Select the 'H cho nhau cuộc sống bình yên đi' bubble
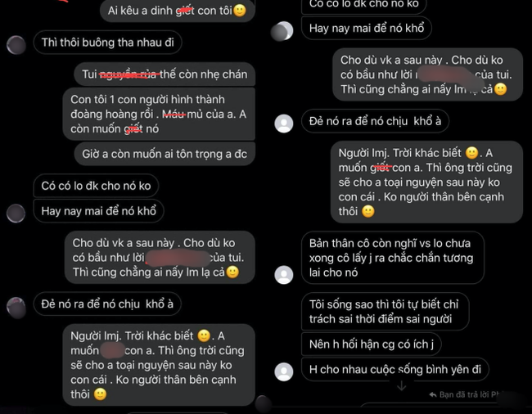The image size is (532, 414). pyautogui.click(x=395, y=369)
